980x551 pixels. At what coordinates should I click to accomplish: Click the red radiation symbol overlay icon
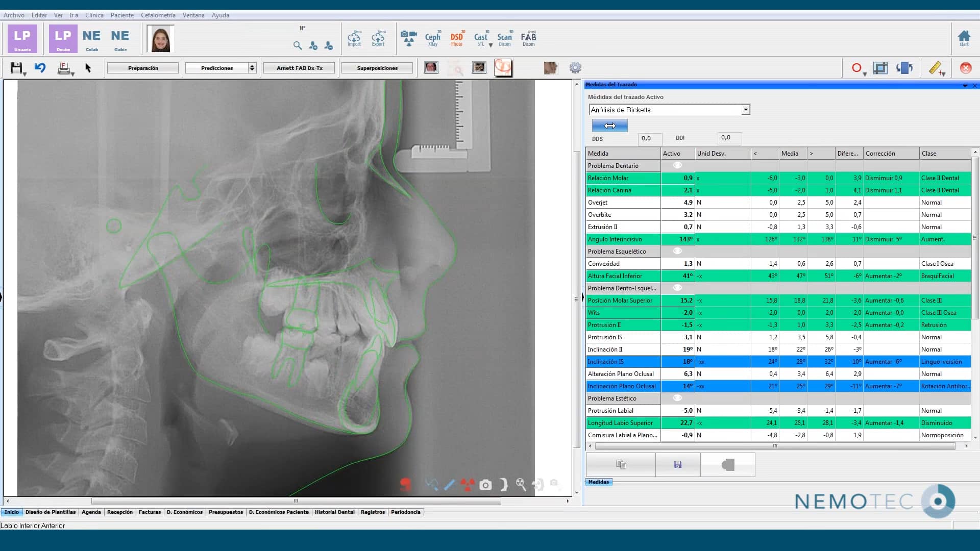tap(467, 485)
